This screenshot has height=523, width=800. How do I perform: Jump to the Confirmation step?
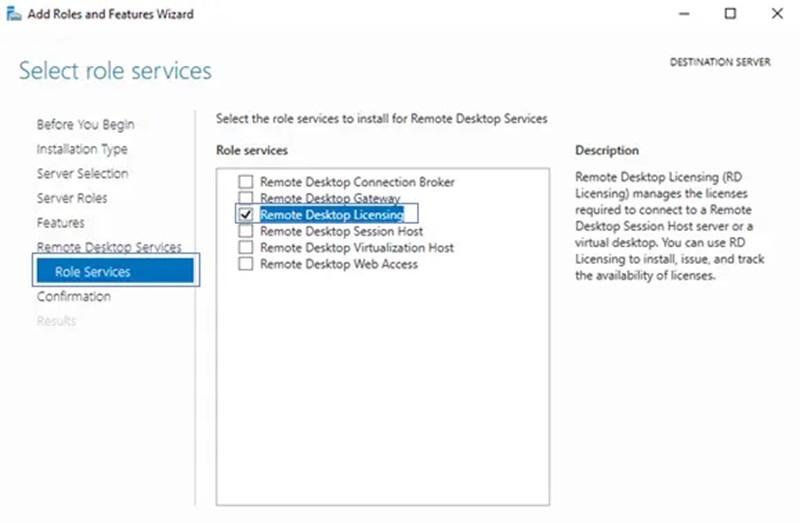coord(73,297)
